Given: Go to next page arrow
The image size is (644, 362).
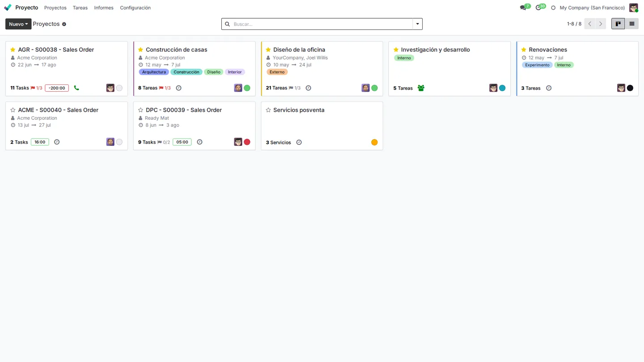Looking at the screenshot, I should (601, 24).
